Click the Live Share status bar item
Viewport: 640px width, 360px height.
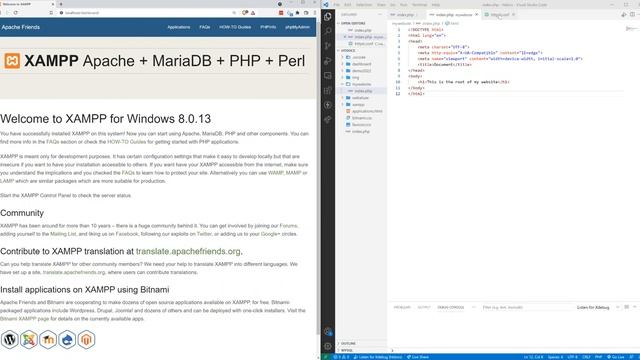point(418,357)
